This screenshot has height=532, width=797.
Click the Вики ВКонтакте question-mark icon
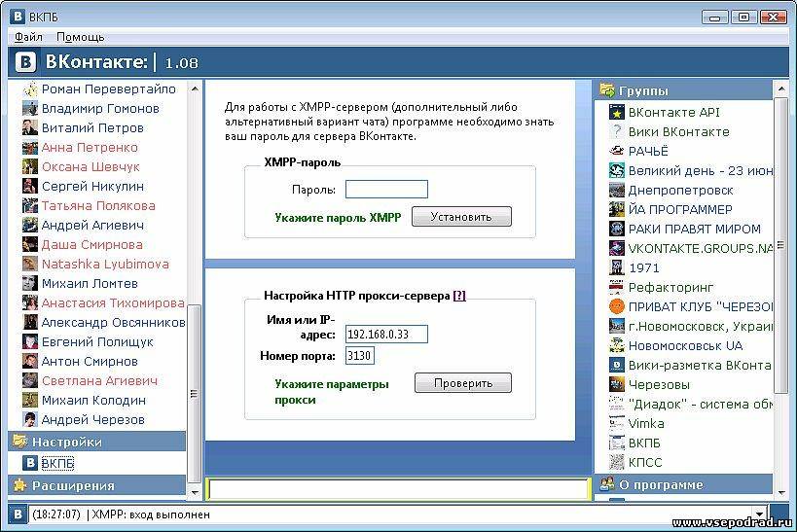tap(617, 131)
